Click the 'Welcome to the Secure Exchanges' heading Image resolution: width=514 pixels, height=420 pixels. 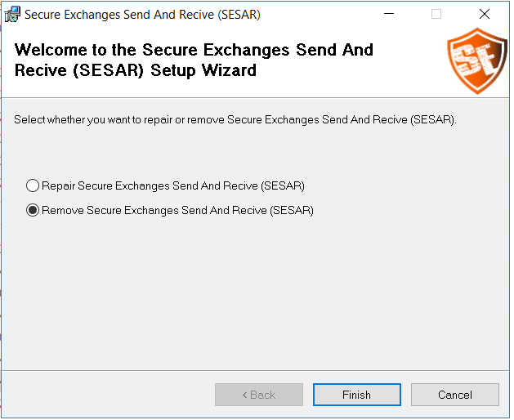(x=194, y=50)
